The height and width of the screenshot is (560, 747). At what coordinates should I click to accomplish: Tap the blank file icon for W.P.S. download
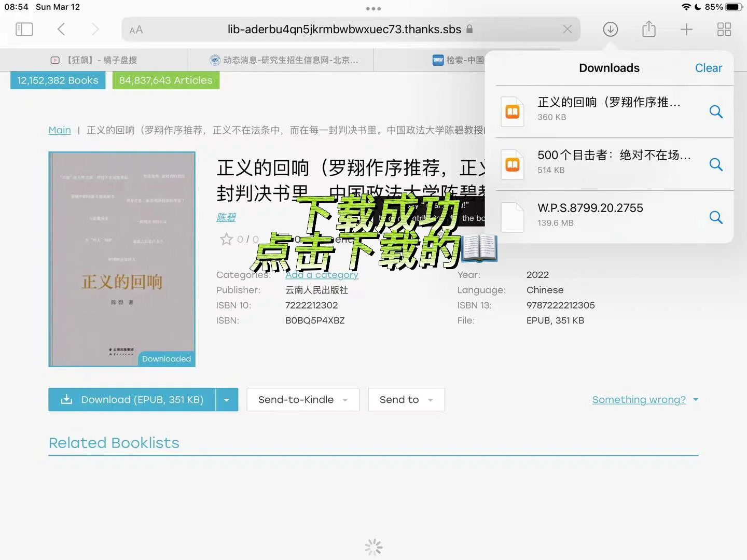pos(513,217)
